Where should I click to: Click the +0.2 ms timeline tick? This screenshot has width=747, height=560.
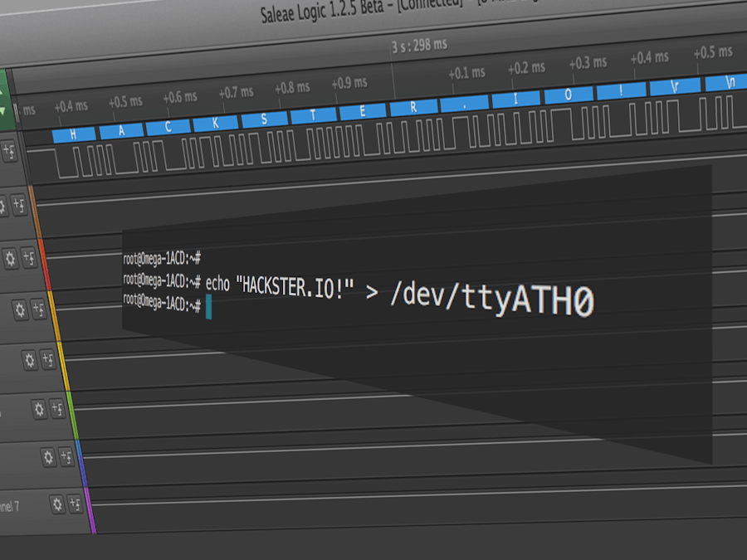pos(526,68)
